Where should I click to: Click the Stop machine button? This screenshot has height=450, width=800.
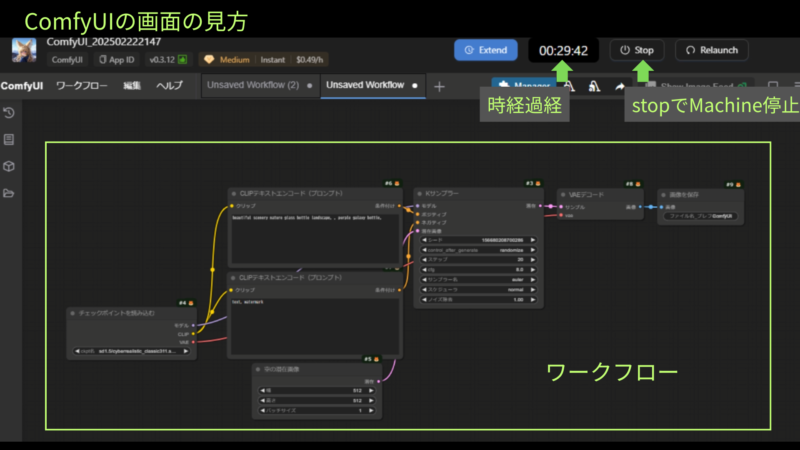637,50
